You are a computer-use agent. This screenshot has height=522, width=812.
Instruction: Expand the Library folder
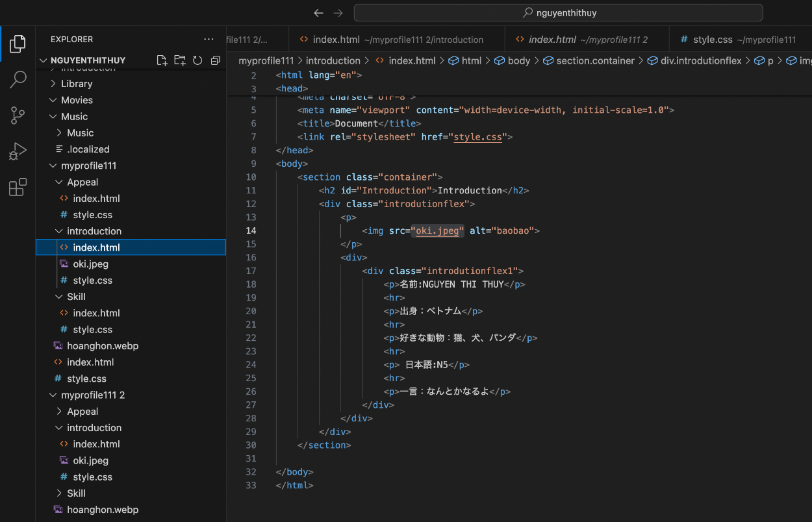(76, 84)
